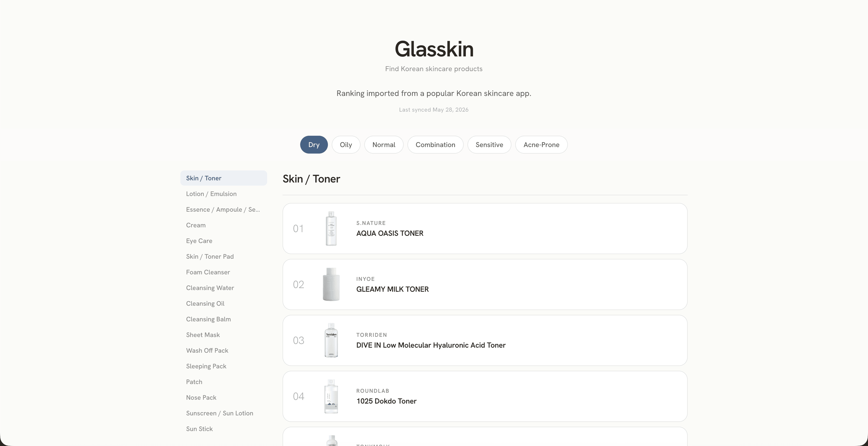The image size is (868, 446).
Task: Click rank number 03
Action: (x=298, y=340)
